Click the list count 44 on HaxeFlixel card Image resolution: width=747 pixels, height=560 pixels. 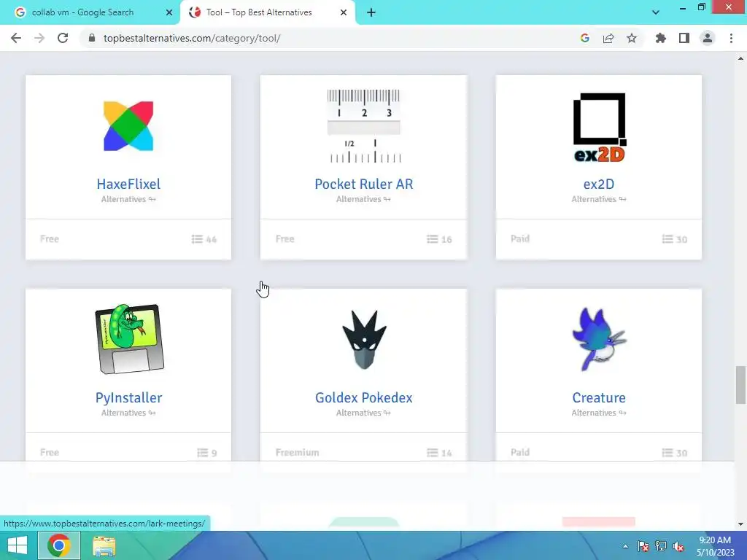click(x=204, y=239)
